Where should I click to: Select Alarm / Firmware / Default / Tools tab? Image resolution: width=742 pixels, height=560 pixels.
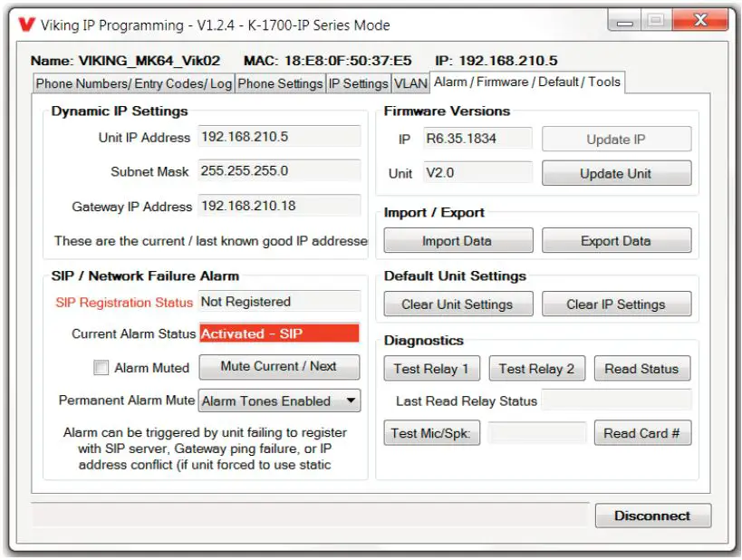pos(527,82)
